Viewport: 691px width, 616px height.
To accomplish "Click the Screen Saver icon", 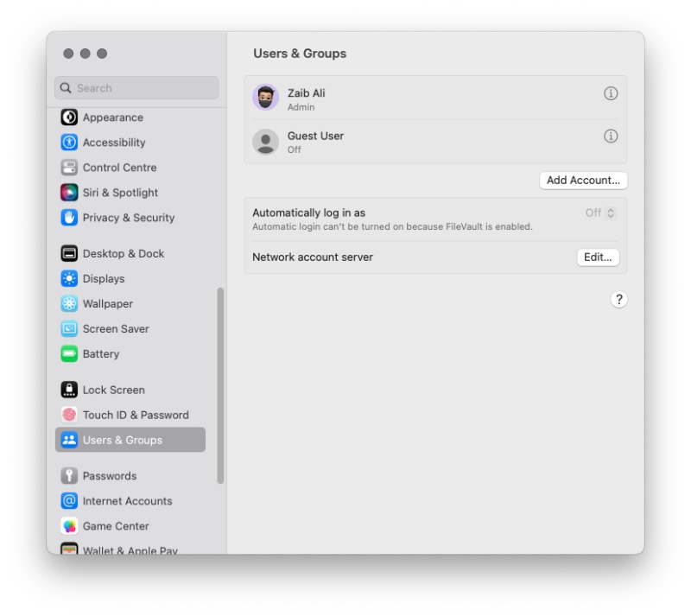I will [69, 329].
